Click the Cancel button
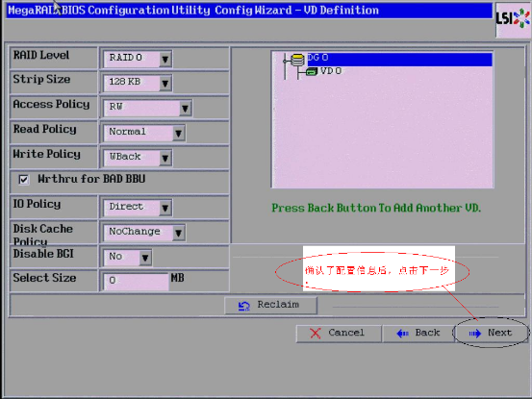Screen dimensions: 532x399 [339, 334]
